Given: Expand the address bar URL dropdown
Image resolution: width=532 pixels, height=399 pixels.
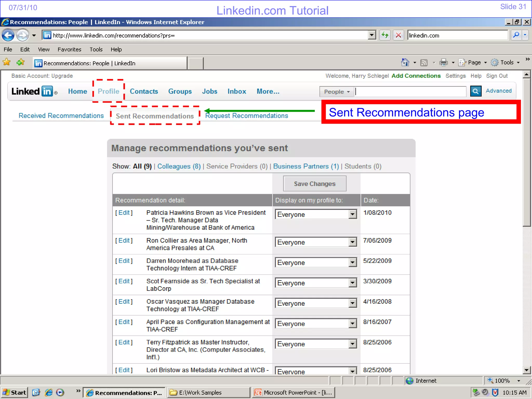Looking at the screenshot, I should (372, 35).
